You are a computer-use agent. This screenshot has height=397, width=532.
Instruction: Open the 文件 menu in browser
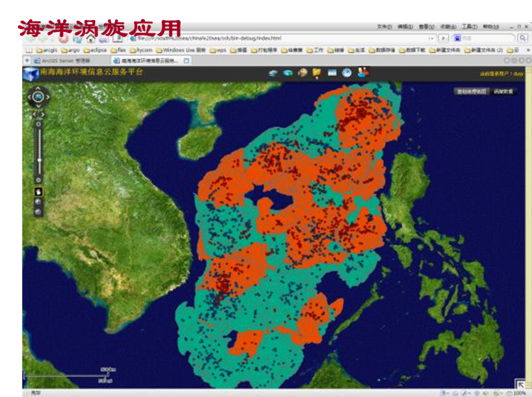(x=384, y=27)
